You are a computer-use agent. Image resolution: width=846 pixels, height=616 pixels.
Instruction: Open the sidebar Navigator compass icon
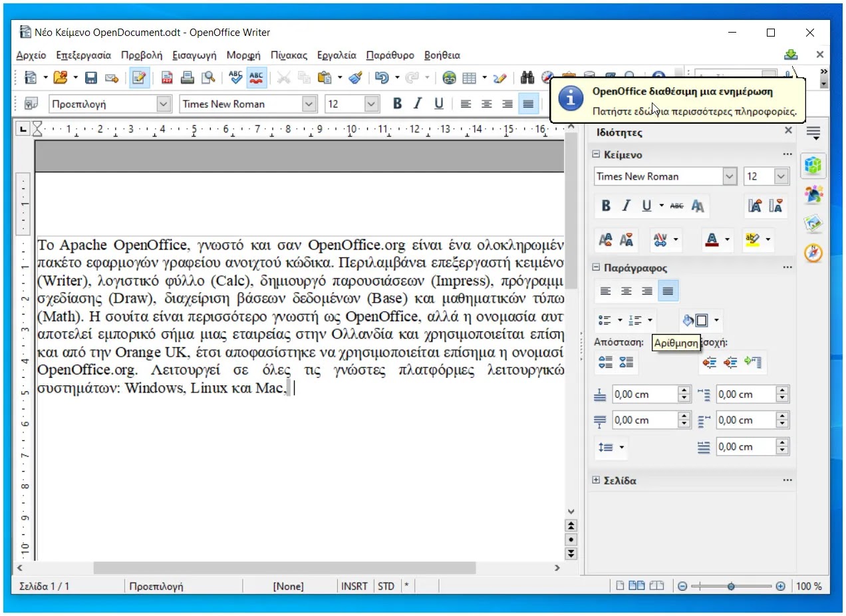813,253
